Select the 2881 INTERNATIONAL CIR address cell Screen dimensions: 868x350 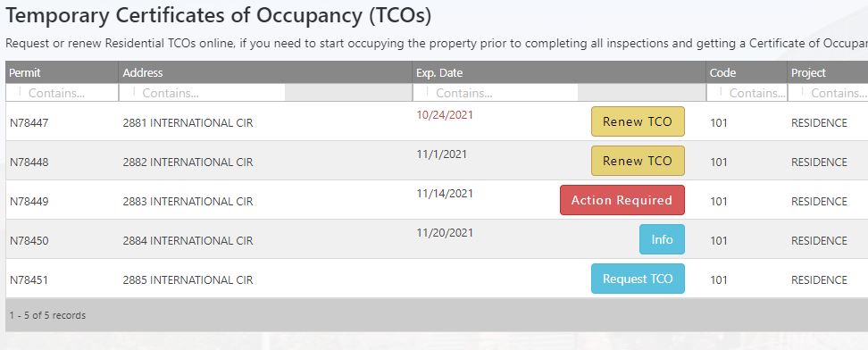tap(188, 123)
